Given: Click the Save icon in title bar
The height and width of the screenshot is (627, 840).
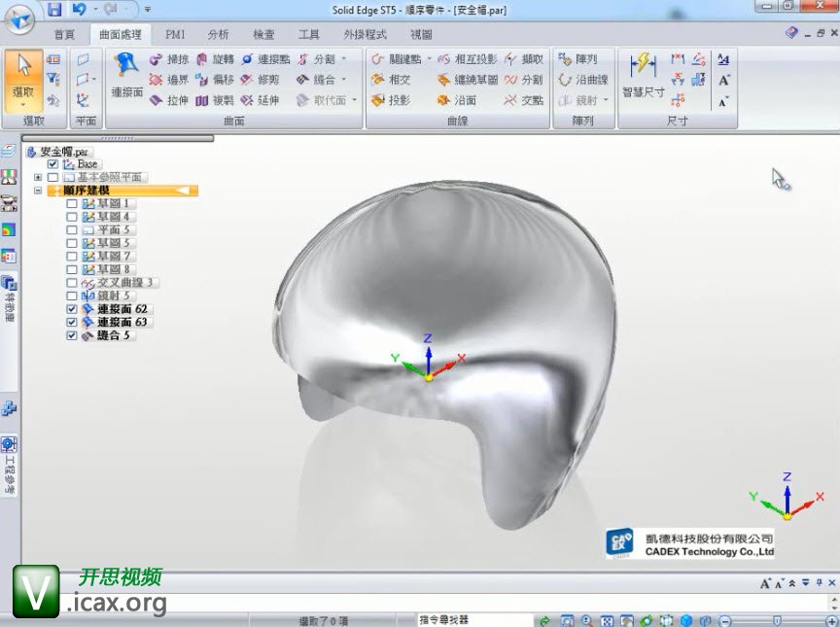Looking at the screenshot, I should [53, 10].
